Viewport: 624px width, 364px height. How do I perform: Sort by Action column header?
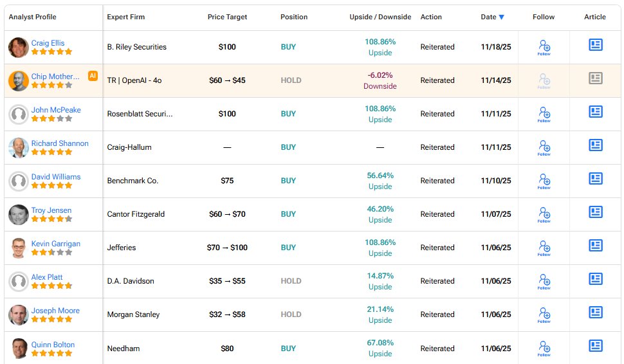pyautogui.click(x=431, y=17)
